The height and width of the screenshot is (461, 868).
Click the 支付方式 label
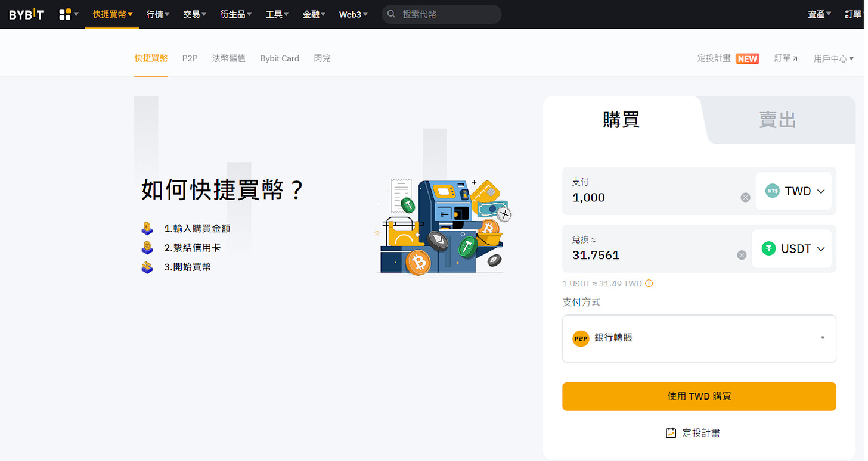pyautogui.click(x=581, y=302)
